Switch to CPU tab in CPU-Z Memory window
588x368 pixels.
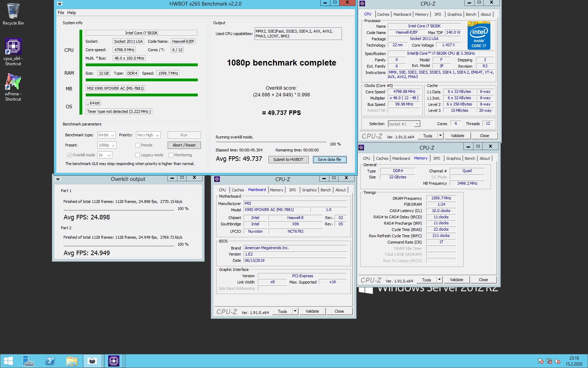366,158
